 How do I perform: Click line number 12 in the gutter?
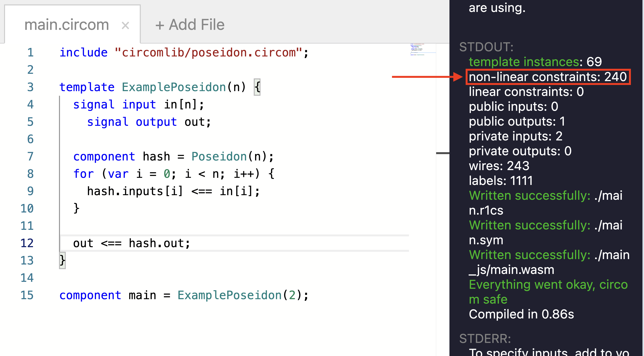click(27, 243)
